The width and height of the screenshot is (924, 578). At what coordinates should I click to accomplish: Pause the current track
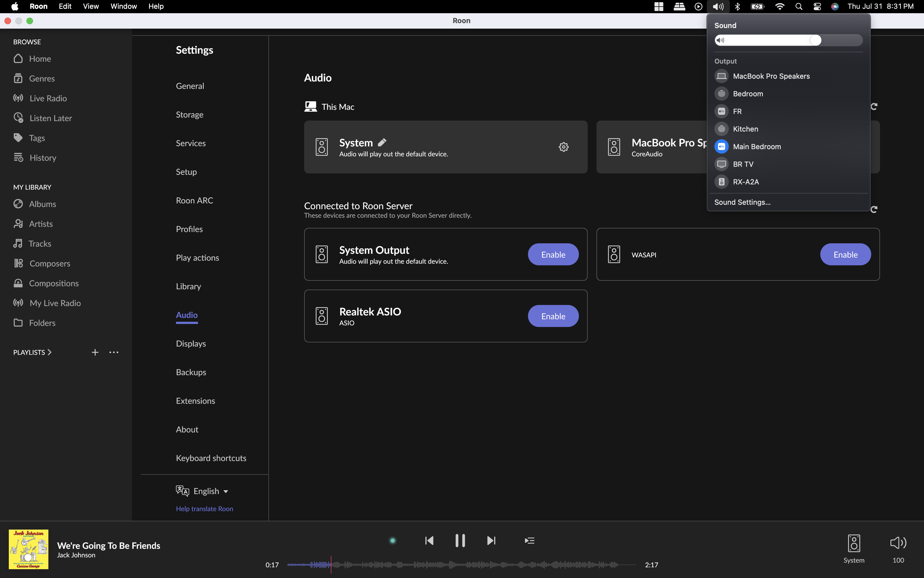[x=460, y=541]
